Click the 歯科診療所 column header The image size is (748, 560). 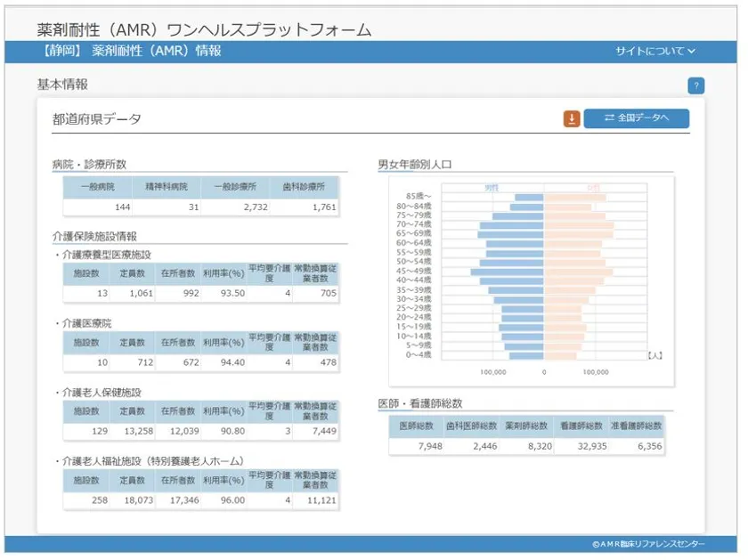click(x=306, y=187)
